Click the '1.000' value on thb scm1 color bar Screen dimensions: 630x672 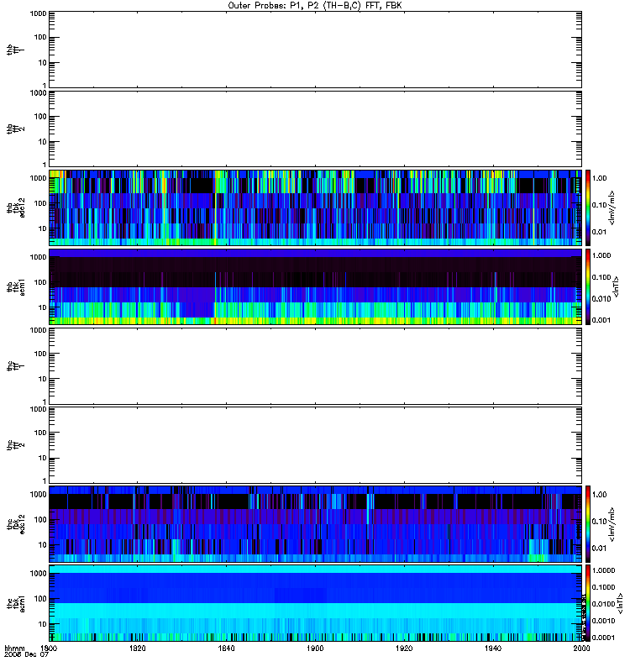[601, 256]
